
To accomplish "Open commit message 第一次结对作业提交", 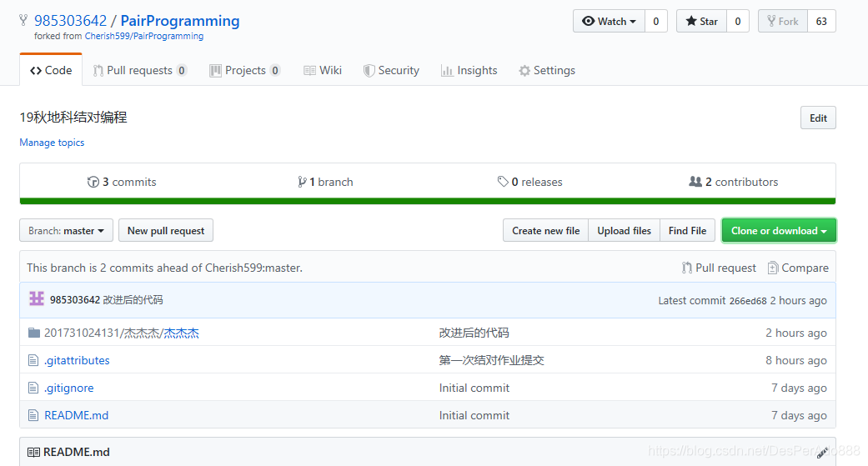I will 492,360.
